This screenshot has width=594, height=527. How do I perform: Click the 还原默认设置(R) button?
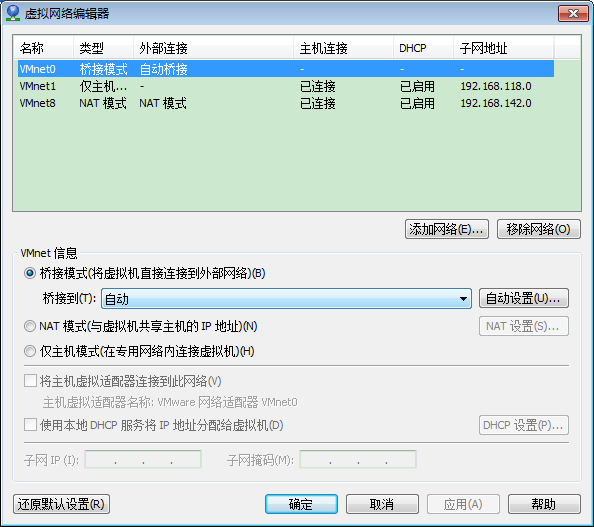(61, 504)
